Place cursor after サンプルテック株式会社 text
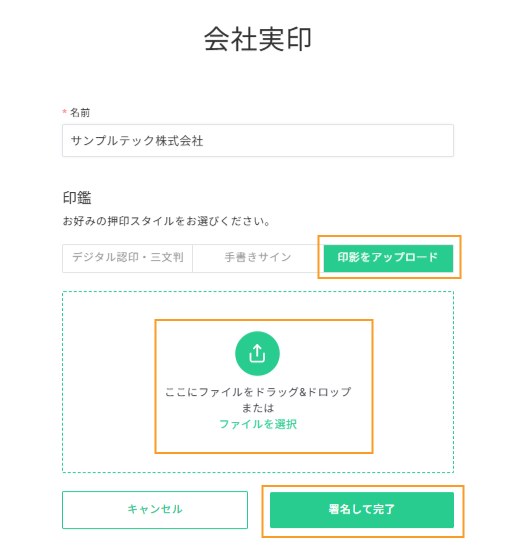This screenshot has height=549, width=523. click(204, 141)
